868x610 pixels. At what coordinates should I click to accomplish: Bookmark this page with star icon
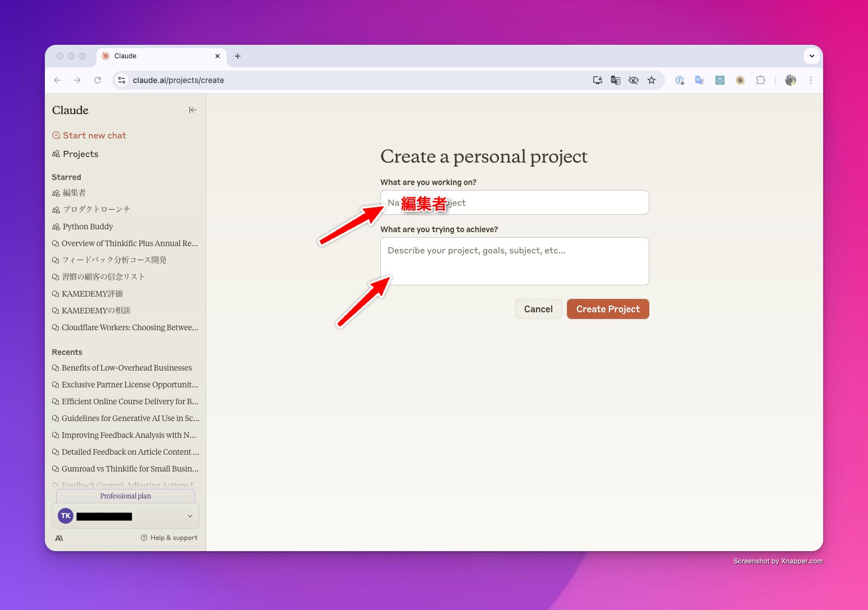[x=652, y=80]
